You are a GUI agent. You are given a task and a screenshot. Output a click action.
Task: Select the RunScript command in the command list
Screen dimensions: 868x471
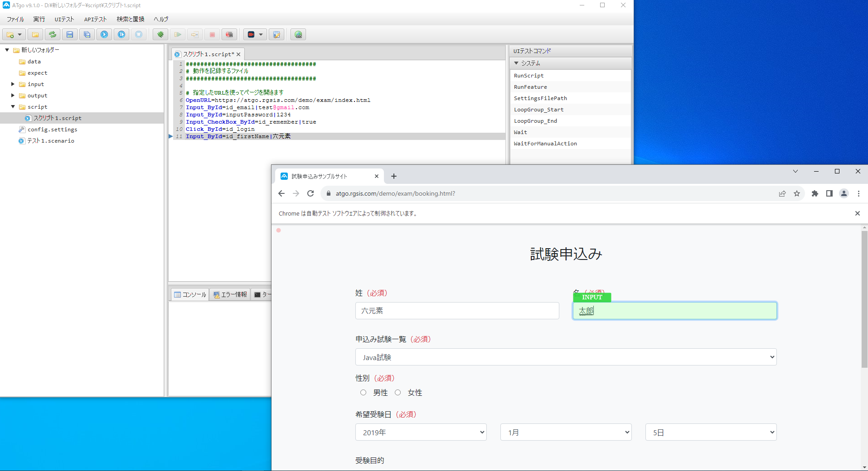click(529, 75)
